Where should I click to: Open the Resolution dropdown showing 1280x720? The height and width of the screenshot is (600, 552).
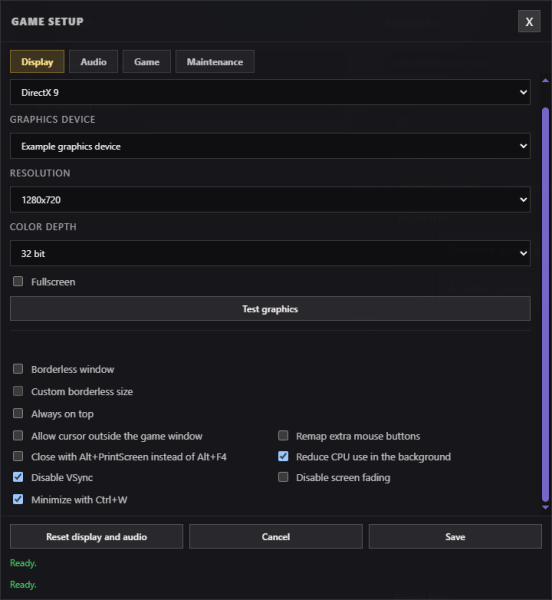270,200
